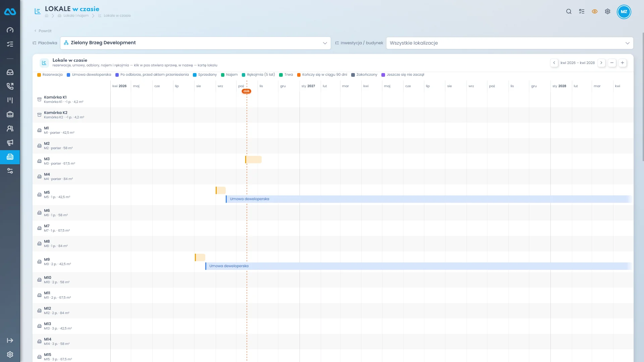Open the megaphone marketing icon in sidebar
Image resolution: width=644 pixels, height=362 pixels.
[x=10, y=143]
